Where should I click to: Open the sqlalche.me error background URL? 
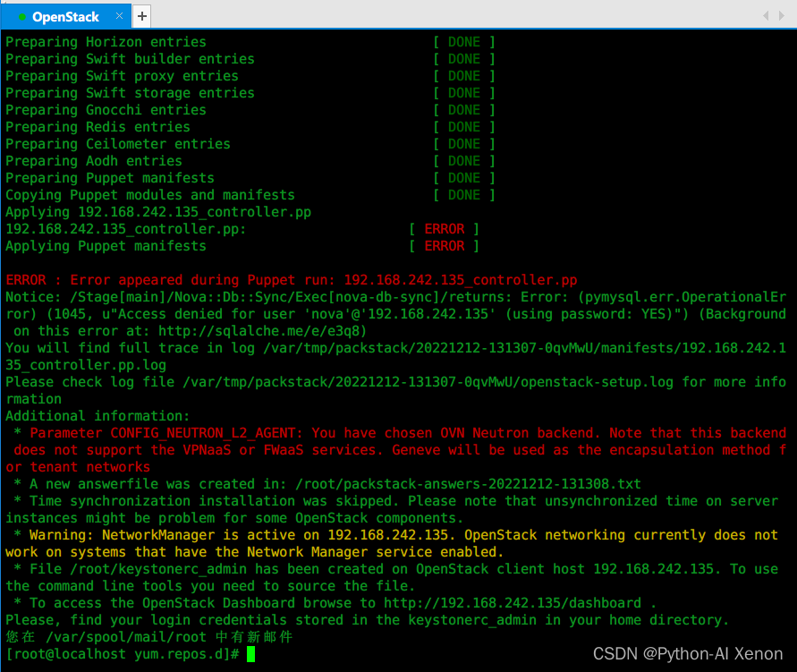(262, 331)
